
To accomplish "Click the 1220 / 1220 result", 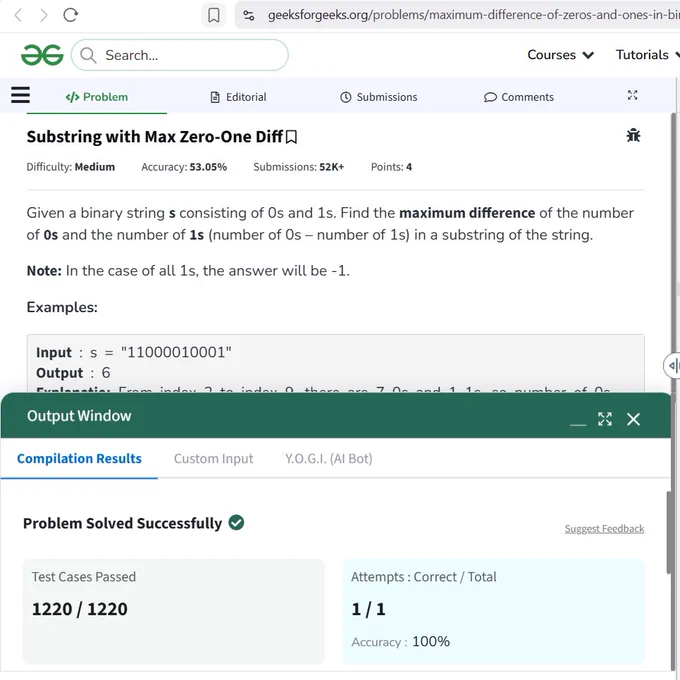I will pyautogui.click(x=80, y=609).
